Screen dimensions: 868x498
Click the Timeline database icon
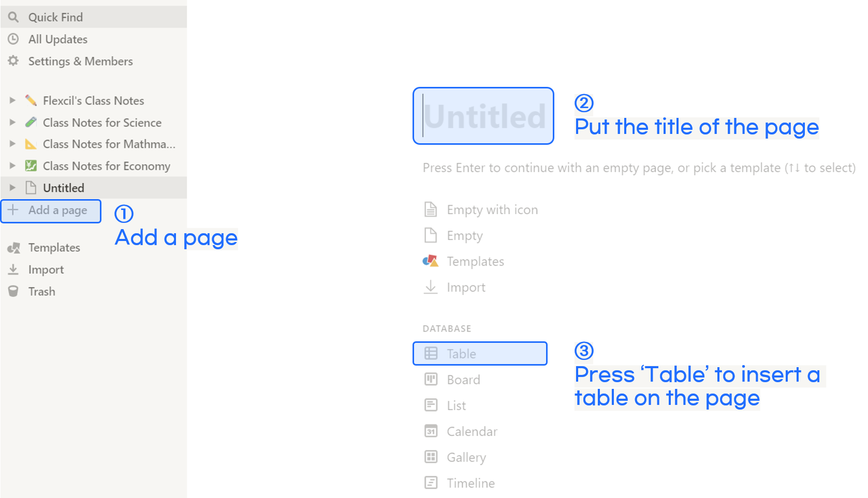431,482
